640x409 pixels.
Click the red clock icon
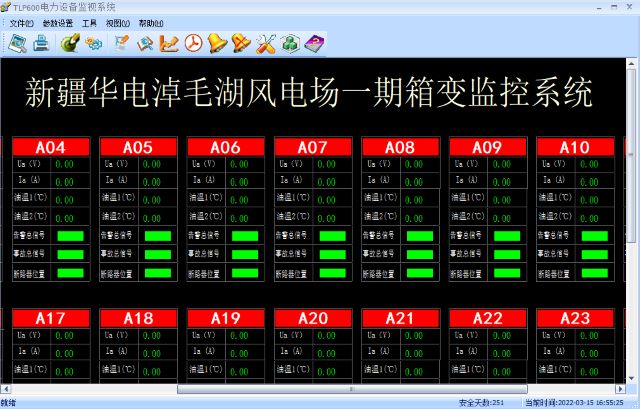[x=193, y=43]
